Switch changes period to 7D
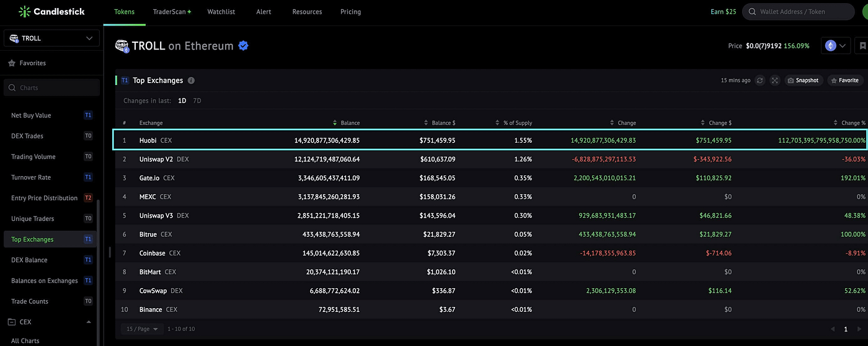Screen dimensions: 868x346 click(197, 100)
